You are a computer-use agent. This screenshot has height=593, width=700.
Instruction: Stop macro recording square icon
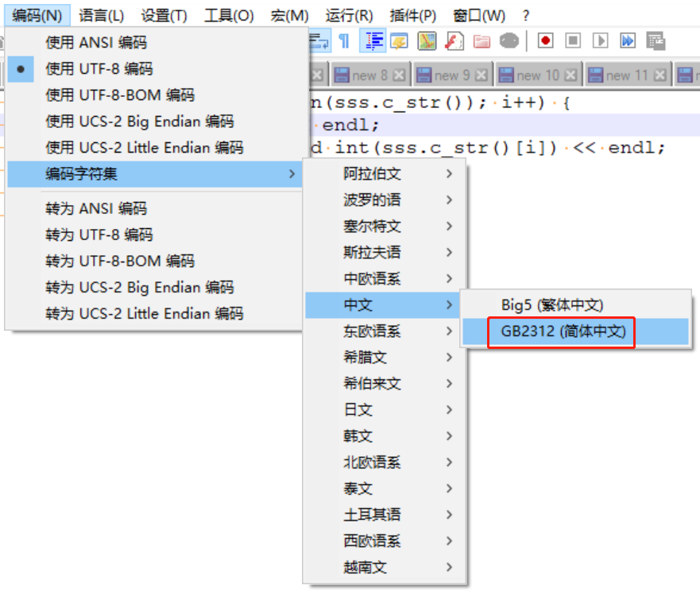tap(573, 41)
